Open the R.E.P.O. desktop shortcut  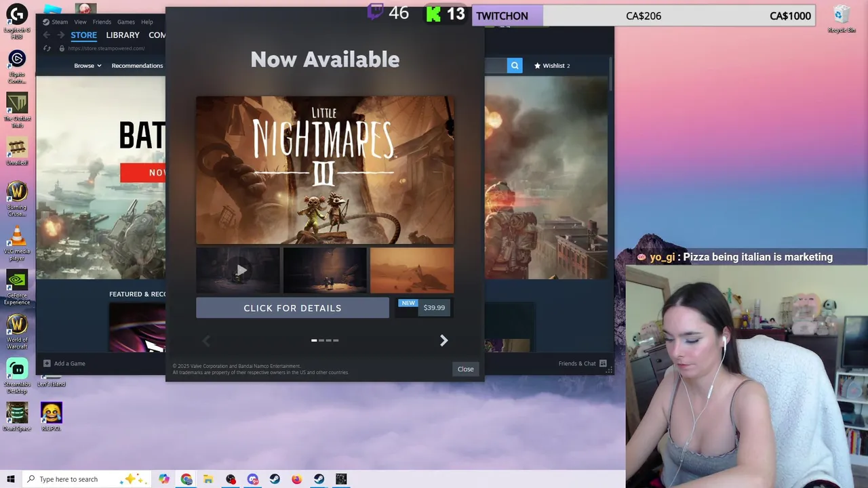(51, 416)
